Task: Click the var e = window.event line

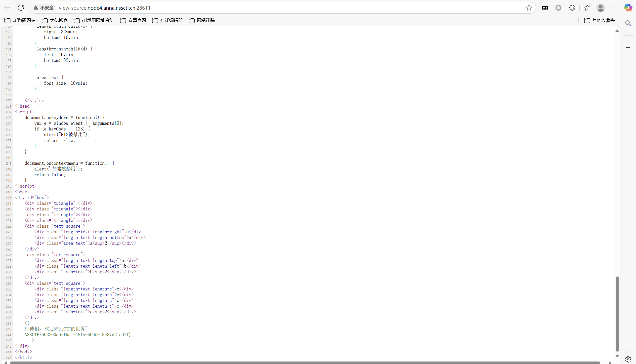Action: (79, 123)
